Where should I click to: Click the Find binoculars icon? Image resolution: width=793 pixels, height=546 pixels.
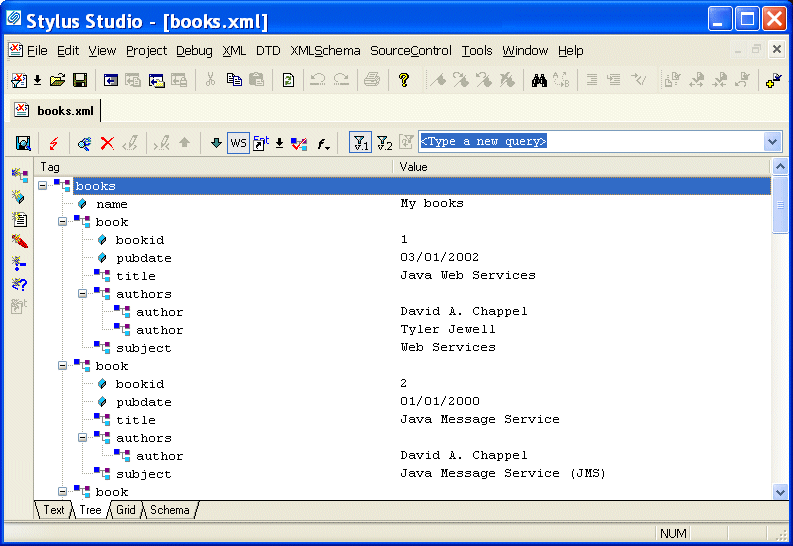click(x=539, y=80)
